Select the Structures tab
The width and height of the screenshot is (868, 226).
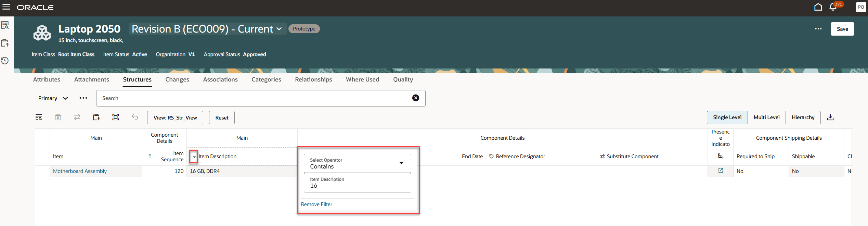tap(137, 79)
